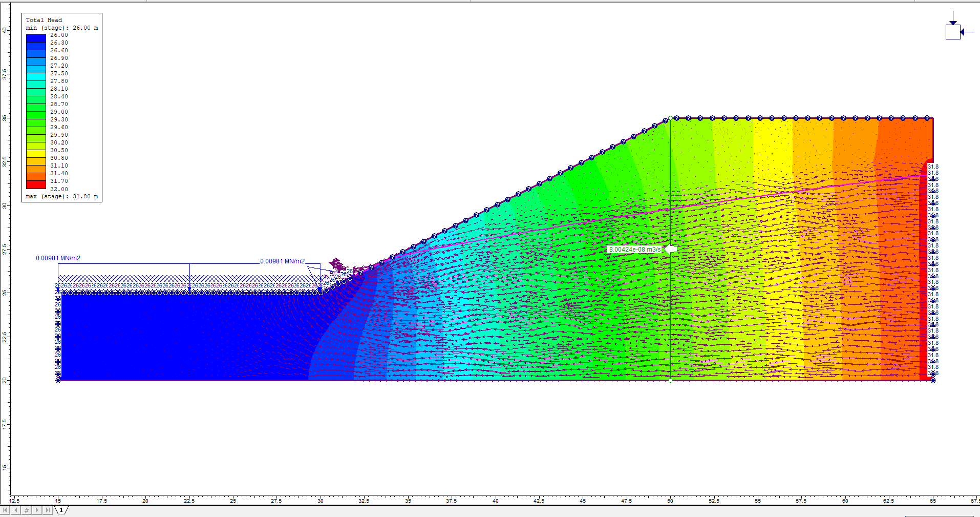Screen dimensions: 980x517
Task: Click the previous stage arrow button
Action: point(16,510)
